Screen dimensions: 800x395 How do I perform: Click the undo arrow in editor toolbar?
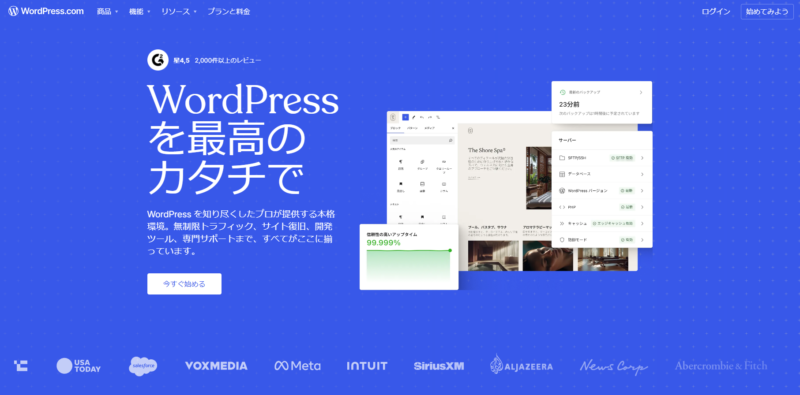point(422,117)
